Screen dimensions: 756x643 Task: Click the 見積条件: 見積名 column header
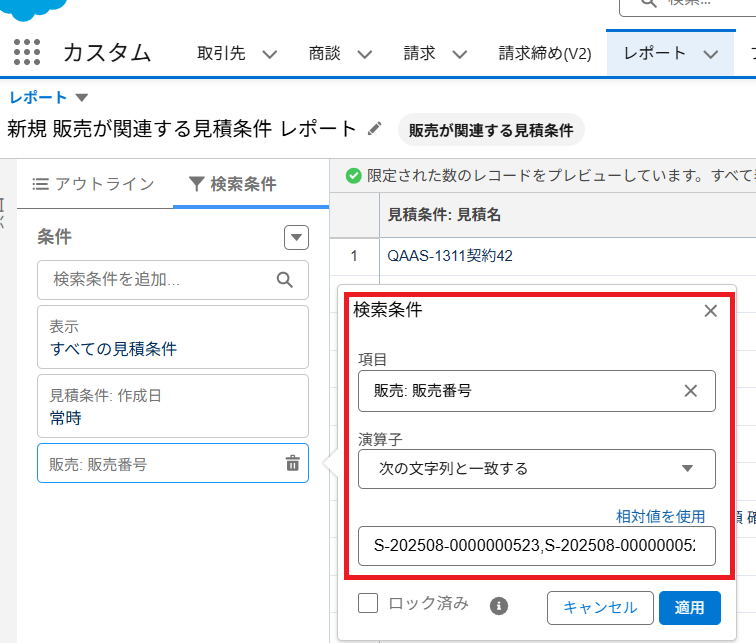[x=444, y=214]
